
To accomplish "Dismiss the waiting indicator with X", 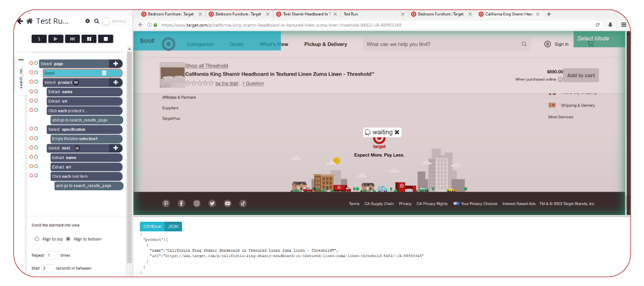I will click(x=397, y=132).
